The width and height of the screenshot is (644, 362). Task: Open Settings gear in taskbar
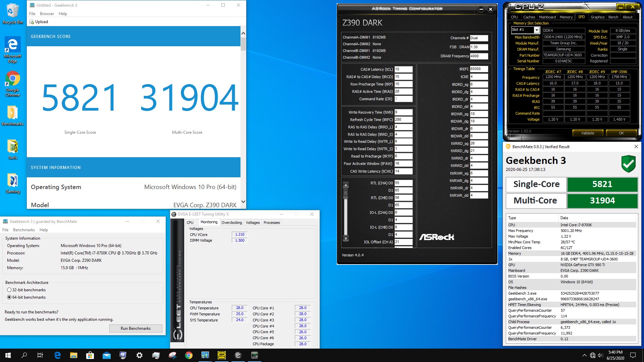coord(139,355)
